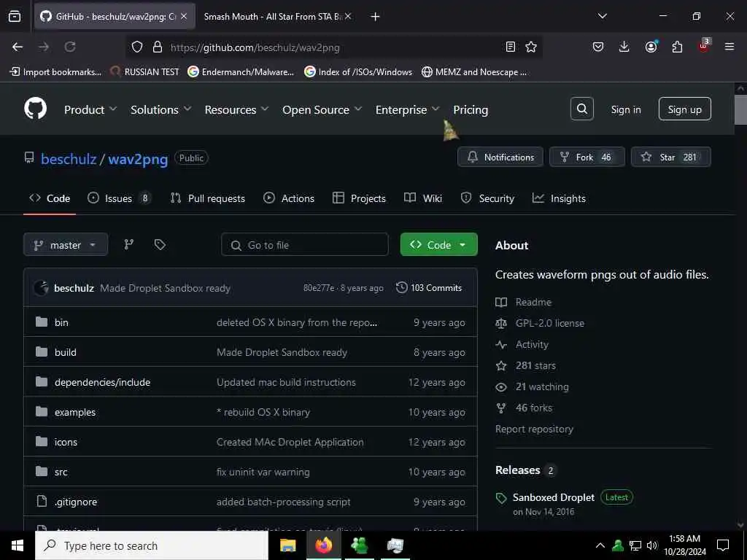
Task: Open the Firefox hamburger menu
Action: (x=729, y=47)
